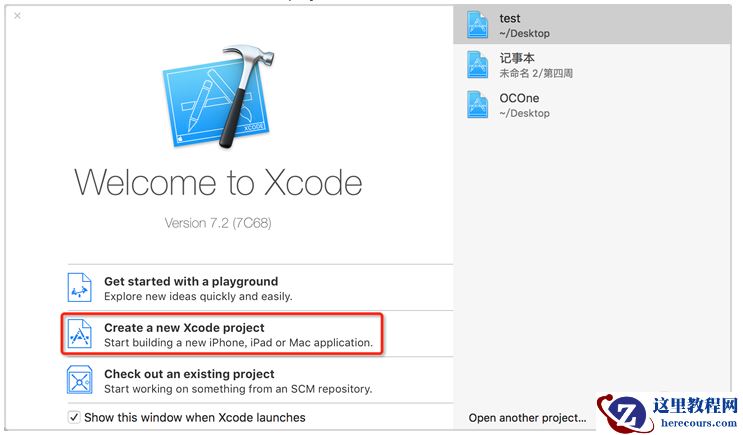Uncheck the show window at launch checkbox
743x435 pixels.
[74, 418]
